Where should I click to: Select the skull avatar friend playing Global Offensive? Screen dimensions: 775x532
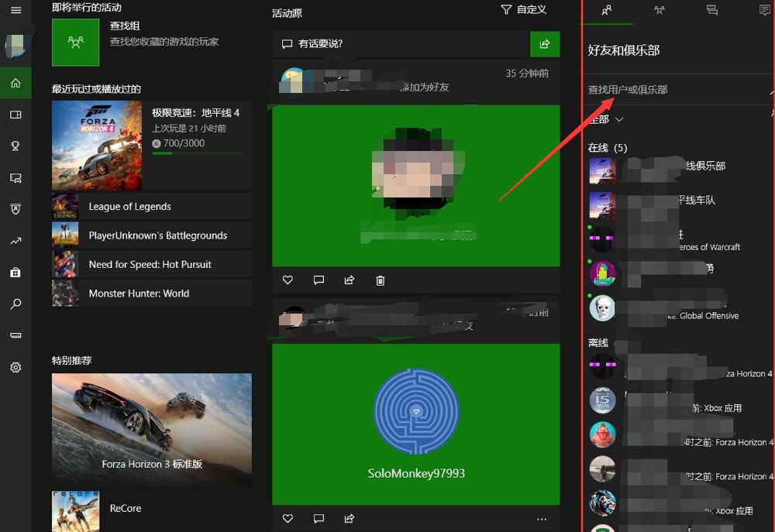(602, 308)
